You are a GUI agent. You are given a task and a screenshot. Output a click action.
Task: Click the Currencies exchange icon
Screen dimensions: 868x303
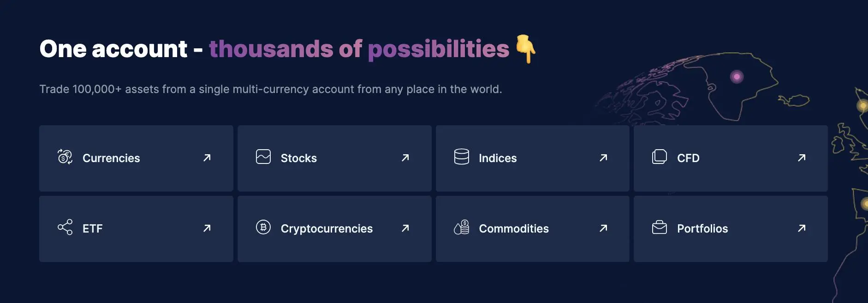[65, 157]
